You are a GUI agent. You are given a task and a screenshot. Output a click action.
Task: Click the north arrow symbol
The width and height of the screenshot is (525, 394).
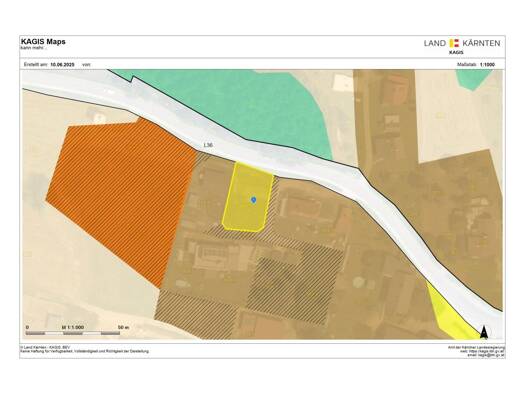483,332
